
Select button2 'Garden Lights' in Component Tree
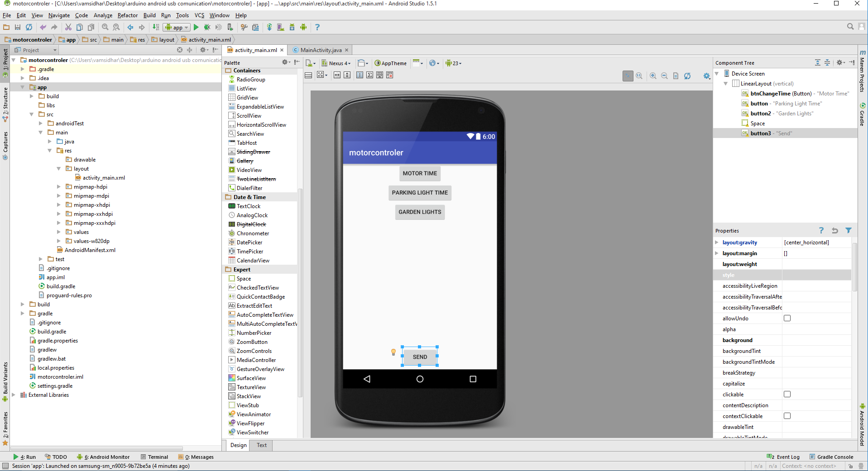tap(777, 113)
